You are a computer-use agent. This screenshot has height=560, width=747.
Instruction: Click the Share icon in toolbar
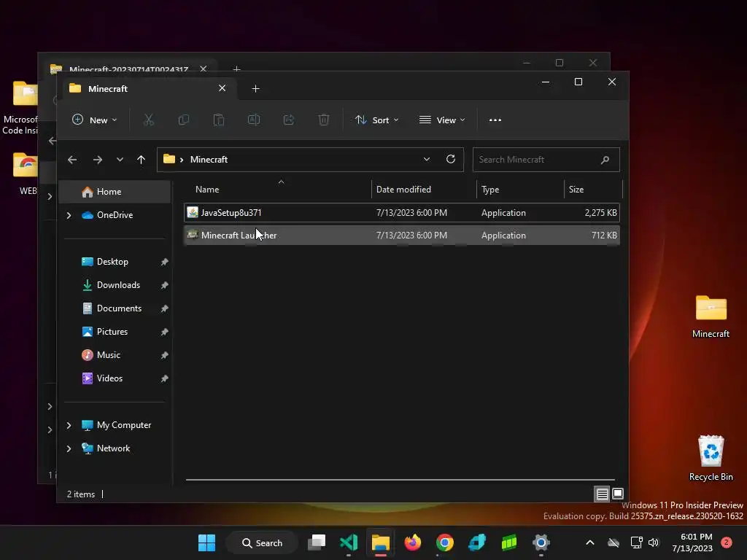[x=289, y=120]
